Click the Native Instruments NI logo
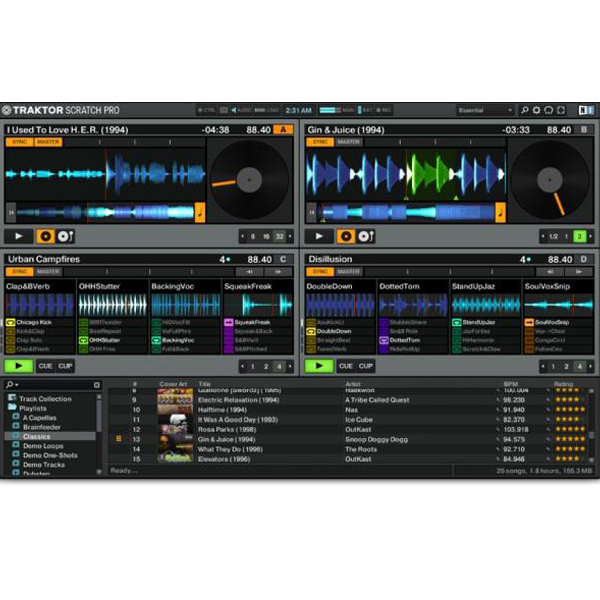Viewport: 600px width, 600px height. tap(586, 110)
